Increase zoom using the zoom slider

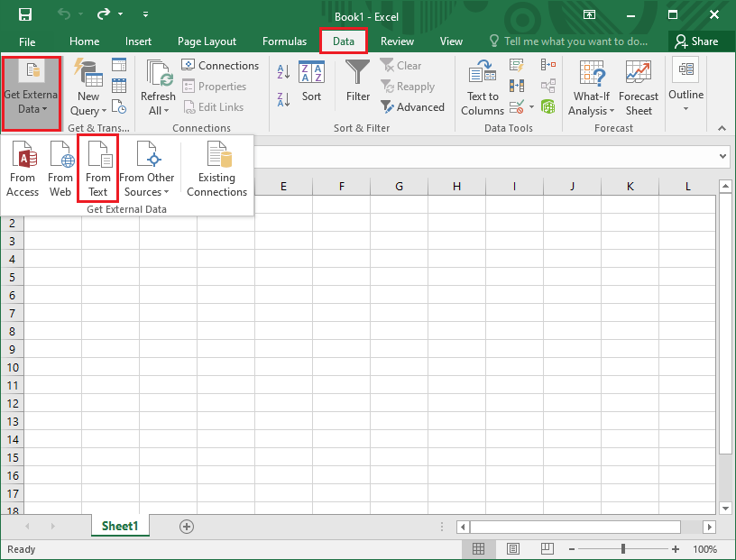pos(675,547)
